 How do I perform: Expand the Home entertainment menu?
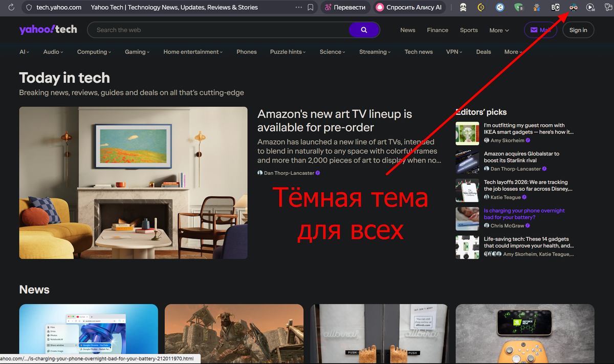[193, 52]
